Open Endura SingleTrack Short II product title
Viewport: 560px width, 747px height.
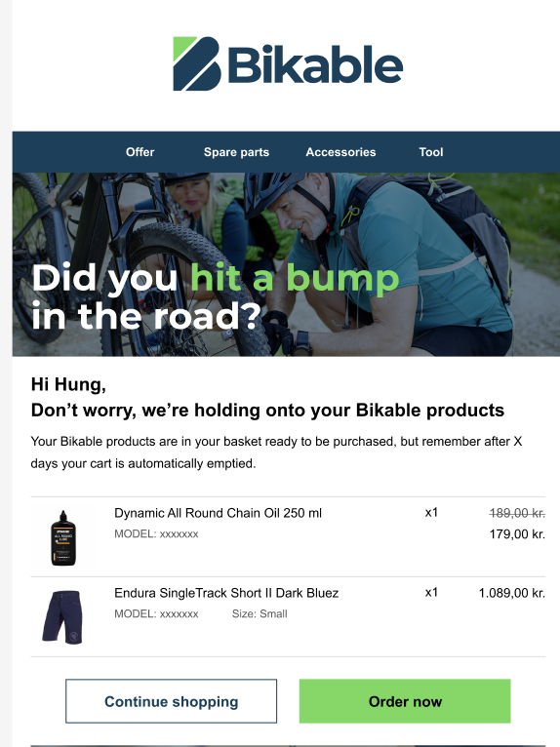point(226,593)
